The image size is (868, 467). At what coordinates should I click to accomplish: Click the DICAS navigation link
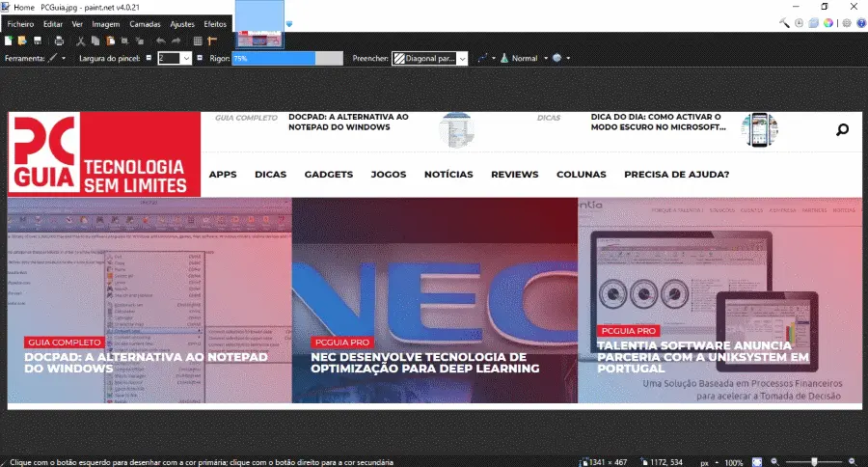[x=271, y=174]
